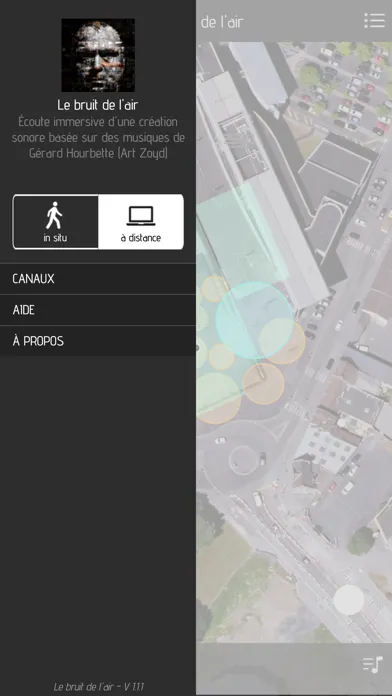Viewport: 392px width, 696px height.
Task: Click the 'Le bruit de l'air' title
Action: click(98, 105)
